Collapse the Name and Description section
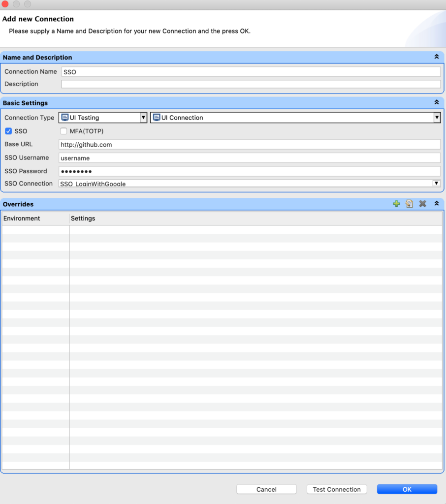This screenshot has width=446, height=504. tap(437, 57)
